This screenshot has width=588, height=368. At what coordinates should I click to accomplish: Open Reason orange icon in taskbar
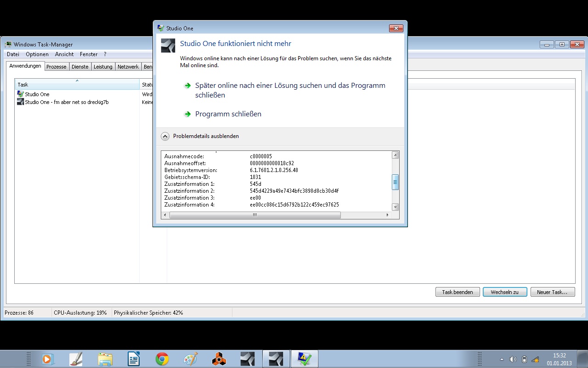tap(219, 359)
